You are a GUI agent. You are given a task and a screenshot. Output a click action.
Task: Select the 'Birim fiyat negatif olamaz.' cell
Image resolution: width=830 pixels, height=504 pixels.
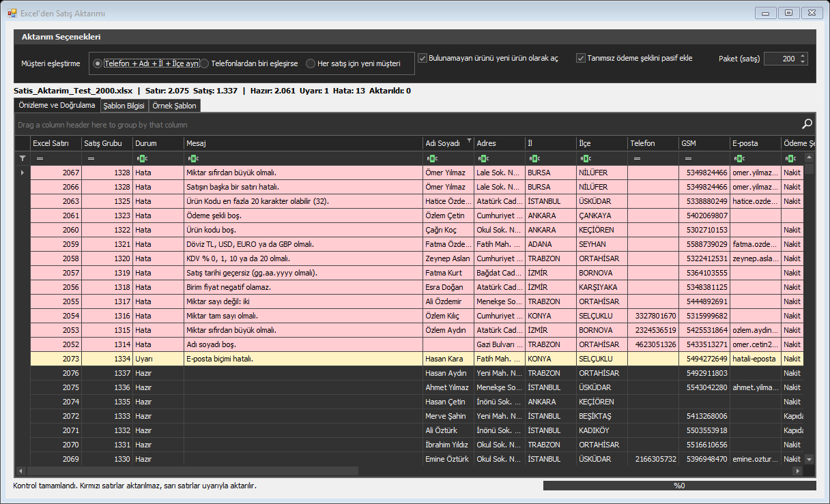coord(304,287)
